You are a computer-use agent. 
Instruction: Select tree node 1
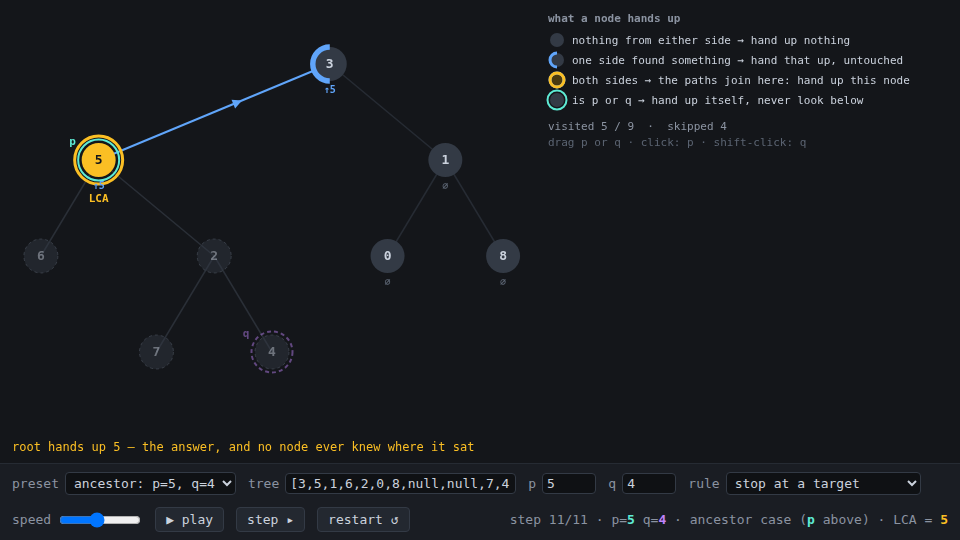pos(445,160)
